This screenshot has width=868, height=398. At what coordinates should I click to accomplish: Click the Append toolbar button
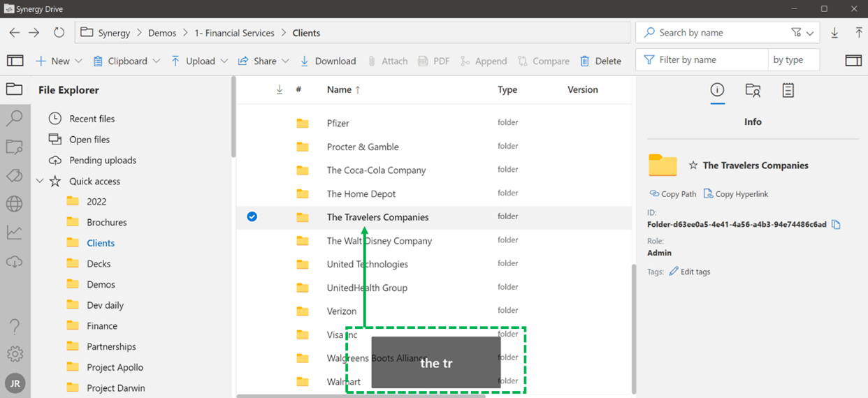484,61
